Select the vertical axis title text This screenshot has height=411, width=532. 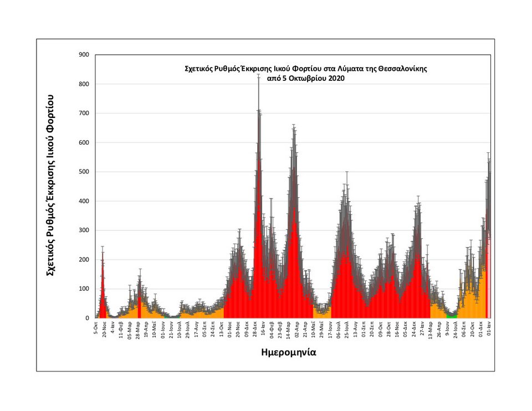(50, 185)
